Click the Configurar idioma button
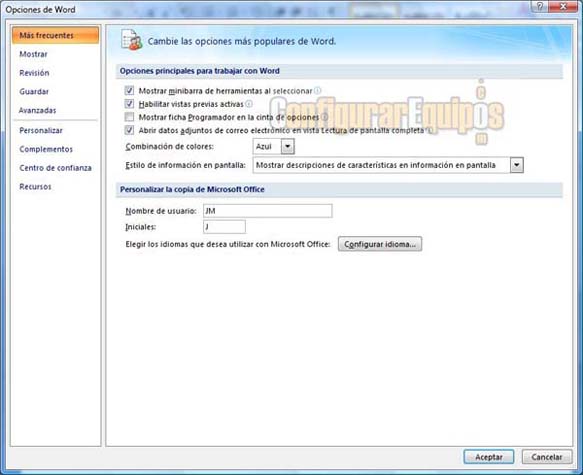Viewport: 583px width, 475px height. pyautogui.click(x=380, y=244)
